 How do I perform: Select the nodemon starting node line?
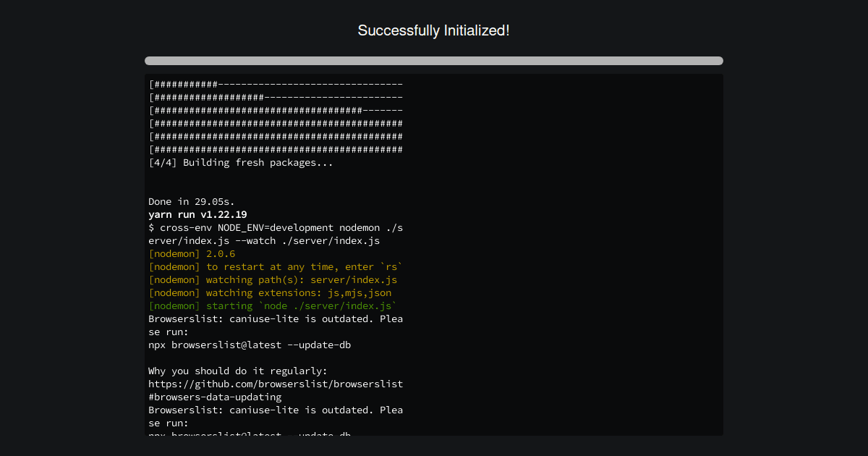271,305
